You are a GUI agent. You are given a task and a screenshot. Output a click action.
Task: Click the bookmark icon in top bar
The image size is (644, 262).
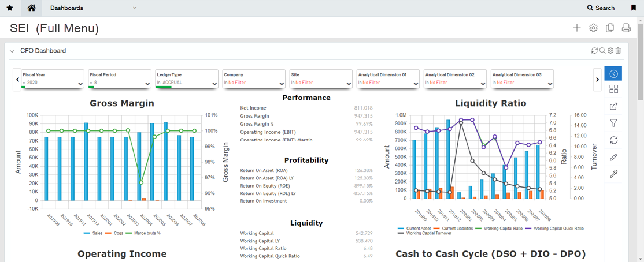pos(634,8)
